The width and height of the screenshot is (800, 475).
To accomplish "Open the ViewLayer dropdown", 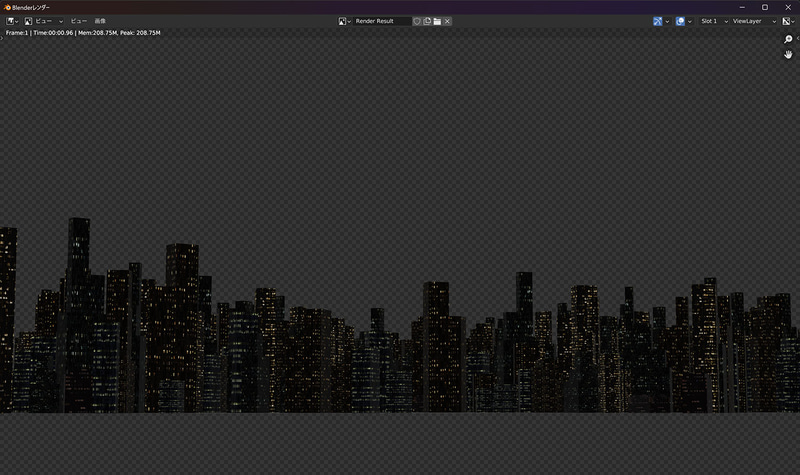I will point(754,21).
